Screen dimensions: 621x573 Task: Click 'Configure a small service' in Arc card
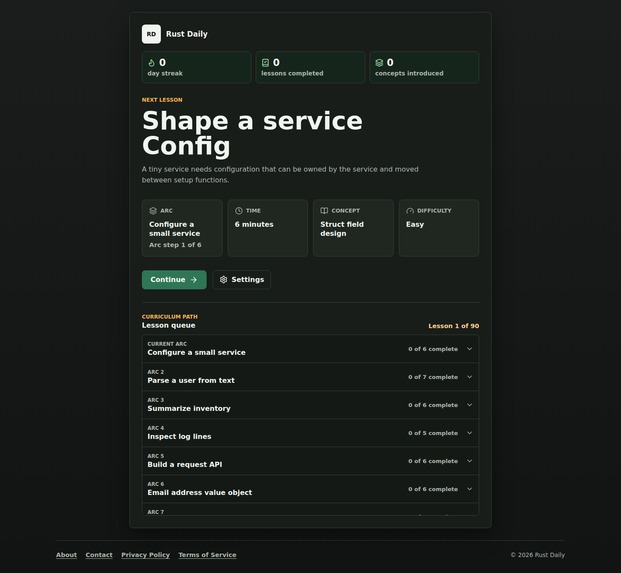coord(174,229)
